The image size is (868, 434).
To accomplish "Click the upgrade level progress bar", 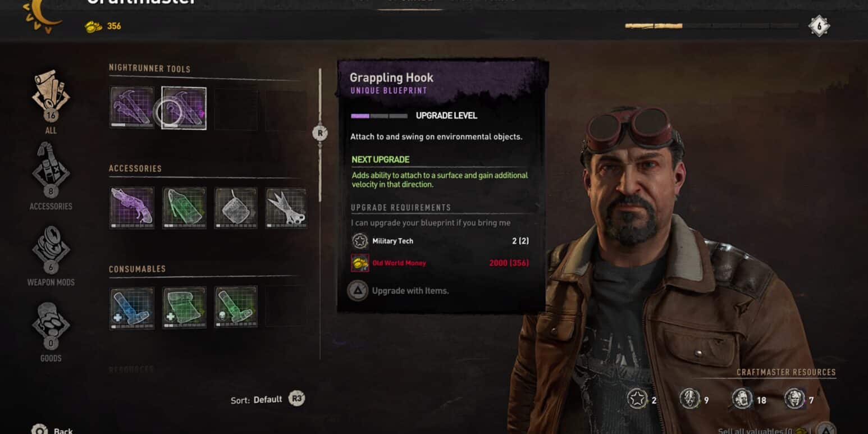I will click(x=380, y=116).
